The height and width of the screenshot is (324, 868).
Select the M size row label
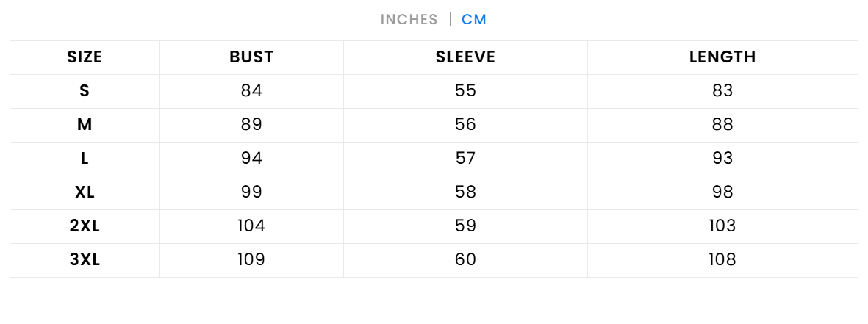(85, 125)
